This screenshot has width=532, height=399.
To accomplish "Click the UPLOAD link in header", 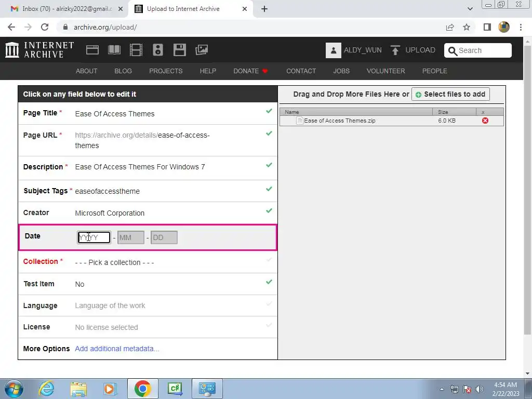I will coord(420,50).
